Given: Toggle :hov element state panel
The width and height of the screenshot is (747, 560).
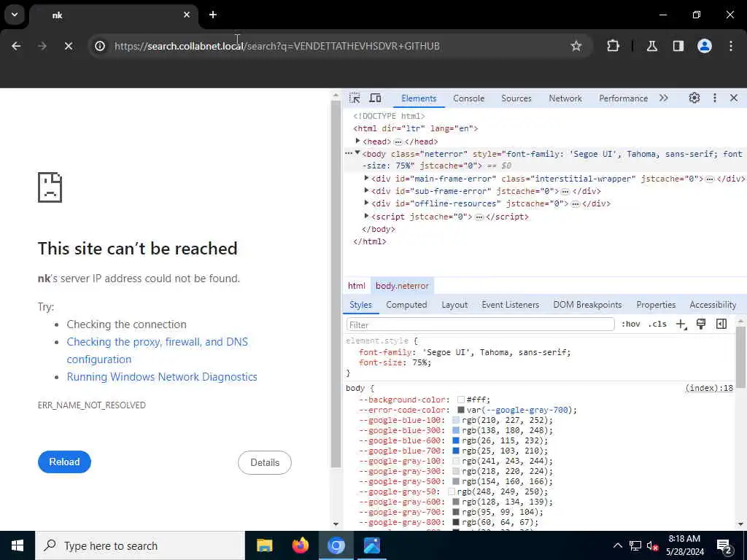Looking at the screenshot, I should click(x=631, y=324).
